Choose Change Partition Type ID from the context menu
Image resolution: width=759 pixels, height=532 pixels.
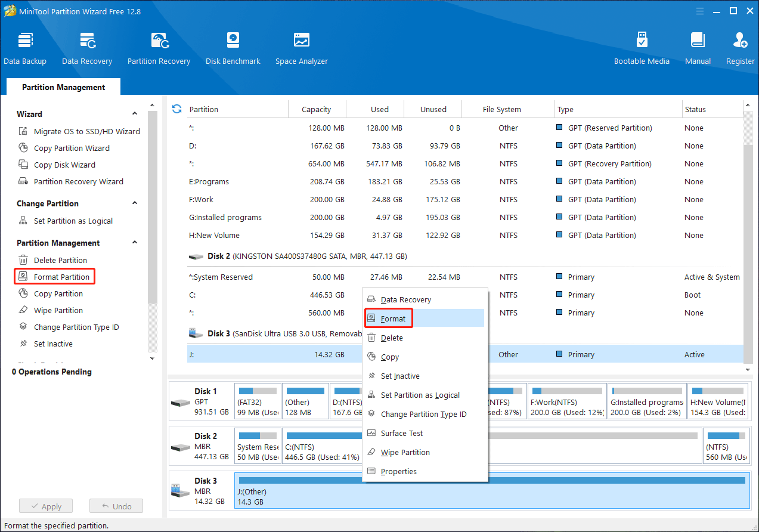pos(425,414)
